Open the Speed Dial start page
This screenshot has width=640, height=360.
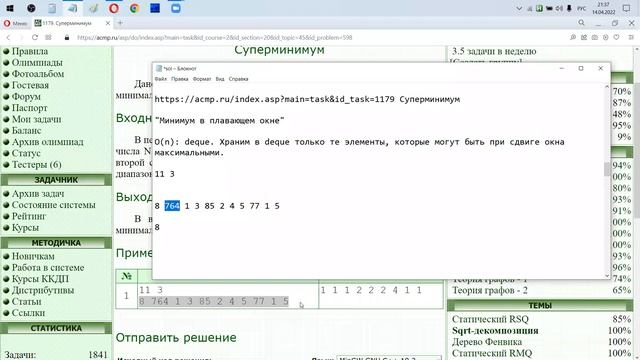[49, 38]
